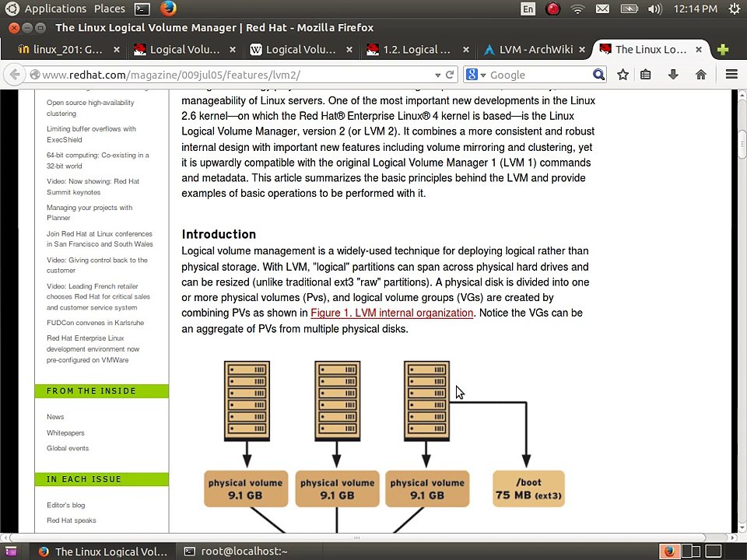747x560 pixels.
Task: Close The Linux Lo... active tab
Action: click(x=699, y=50)
